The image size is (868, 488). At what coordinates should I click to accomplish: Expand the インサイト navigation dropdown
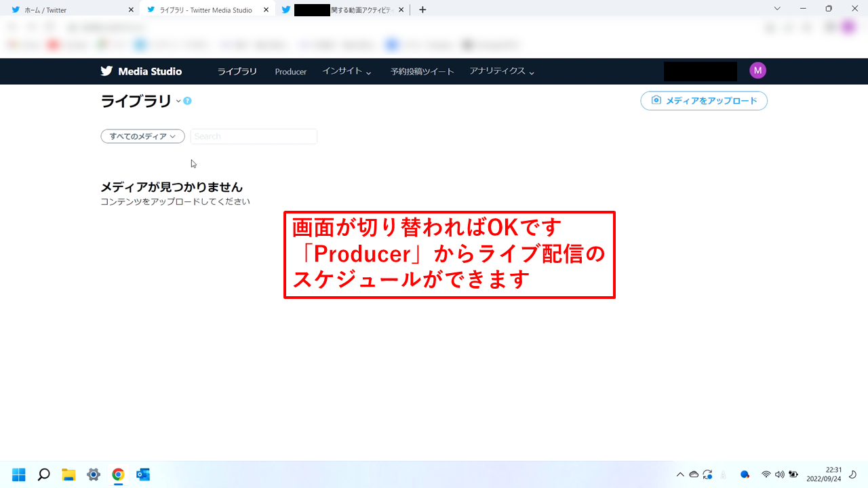tap(347, 71)
